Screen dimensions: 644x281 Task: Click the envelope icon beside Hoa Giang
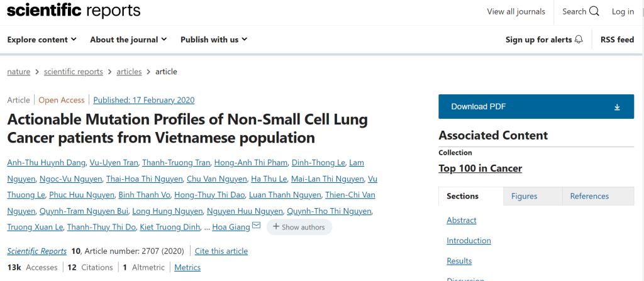256,226
